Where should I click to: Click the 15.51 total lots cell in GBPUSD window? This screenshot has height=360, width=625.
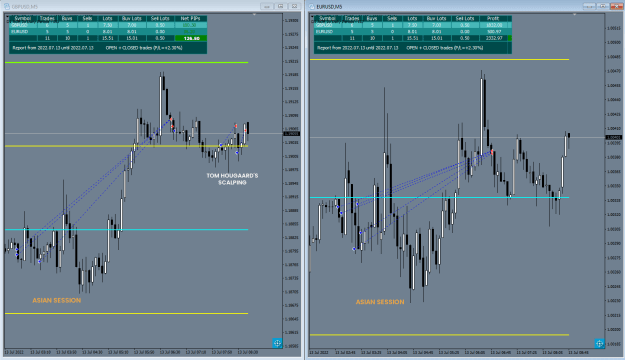[x=108, y=38]
